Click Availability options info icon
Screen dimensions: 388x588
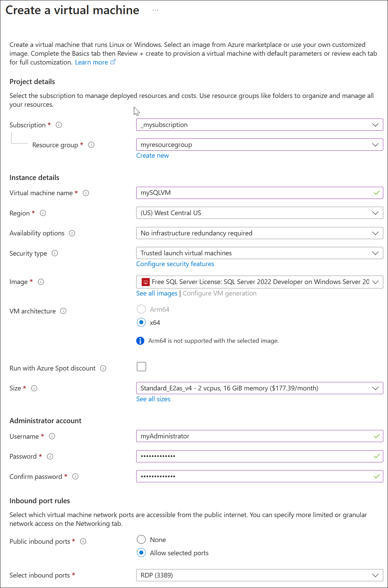point(72,233)
